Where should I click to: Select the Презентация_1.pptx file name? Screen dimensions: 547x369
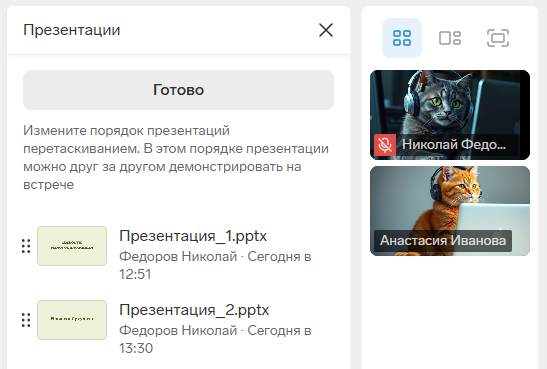[x=193, y=236]
